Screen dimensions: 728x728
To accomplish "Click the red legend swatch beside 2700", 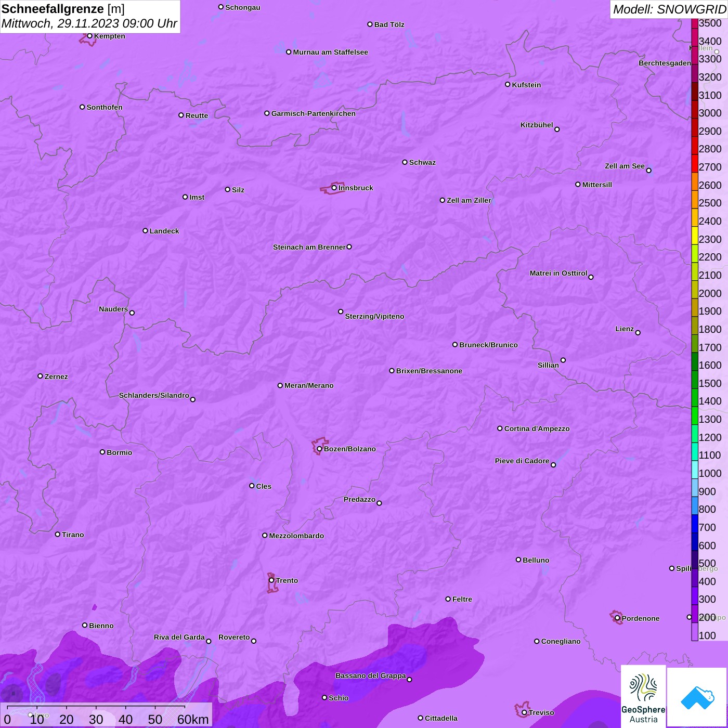I will coord(695,163).
